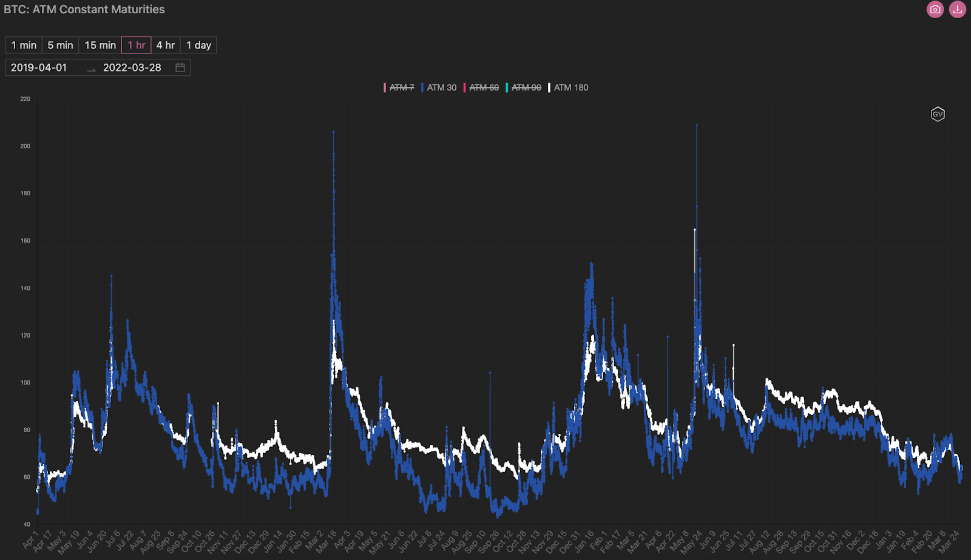
Task: Open the calendar icon in the date range
Action: (x=180, y=67)
